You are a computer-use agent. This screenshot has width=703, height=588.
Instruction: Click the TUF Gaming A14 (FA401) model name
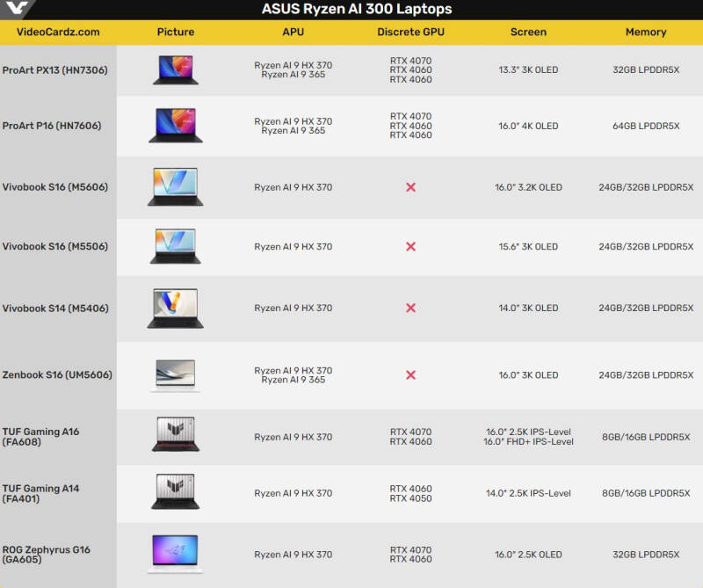tap(40, 493)
